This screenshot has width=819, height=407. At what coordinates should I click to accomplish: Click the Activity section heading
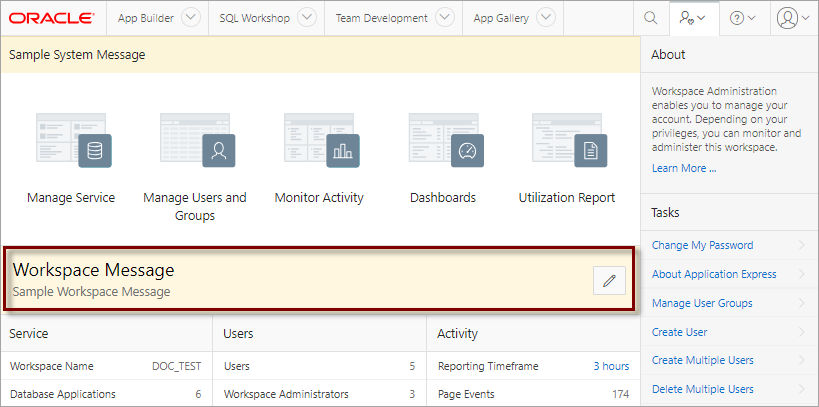click(458, 333)
